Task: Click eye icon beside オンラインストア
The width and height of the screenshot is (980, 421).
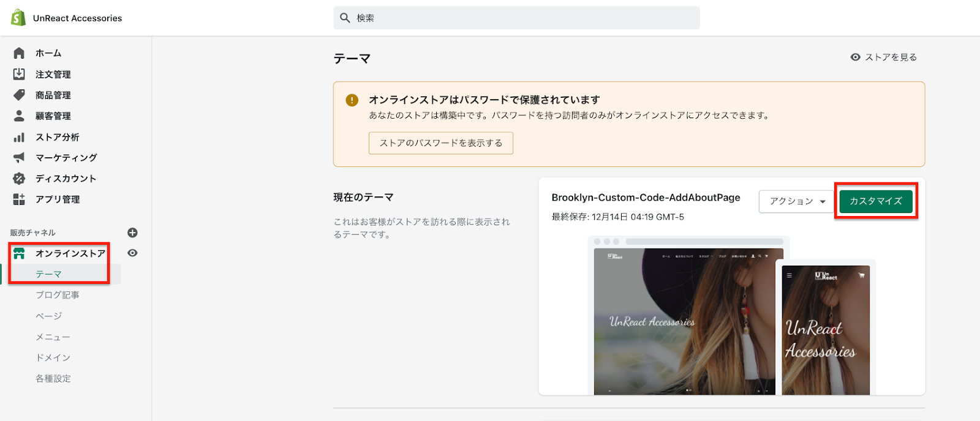Action: pyautogui.click(x=132, y=253)
